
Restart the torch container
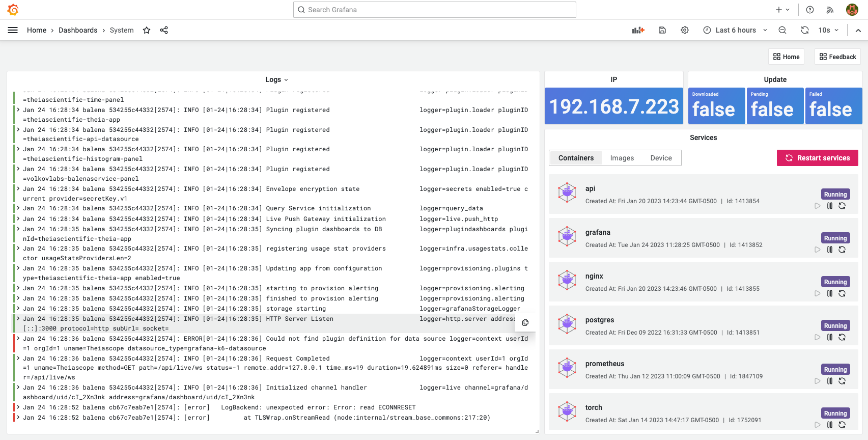click(x=842, y=425)
